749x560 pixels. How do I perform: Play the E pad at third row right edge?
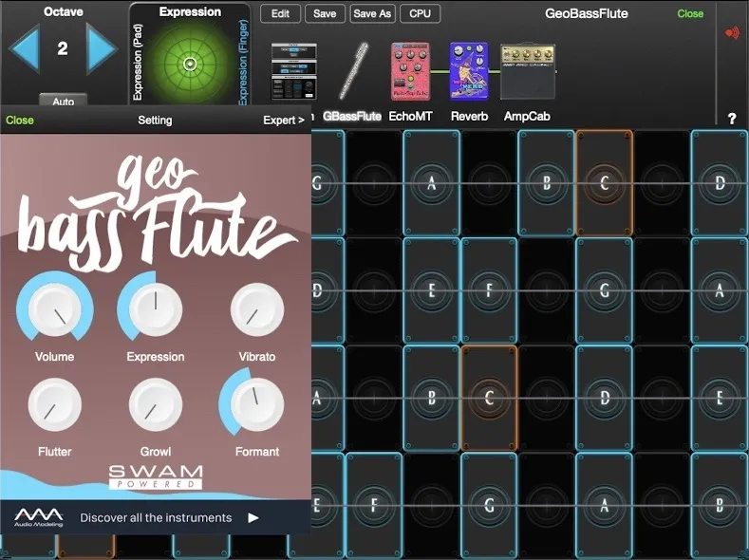(x=720, y=398)
